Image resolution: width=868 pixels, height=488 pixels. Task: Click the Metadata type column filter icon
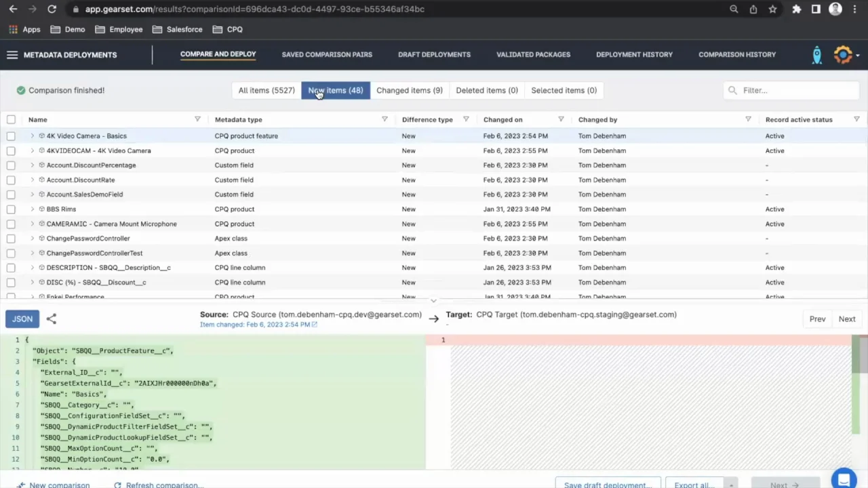384,119
